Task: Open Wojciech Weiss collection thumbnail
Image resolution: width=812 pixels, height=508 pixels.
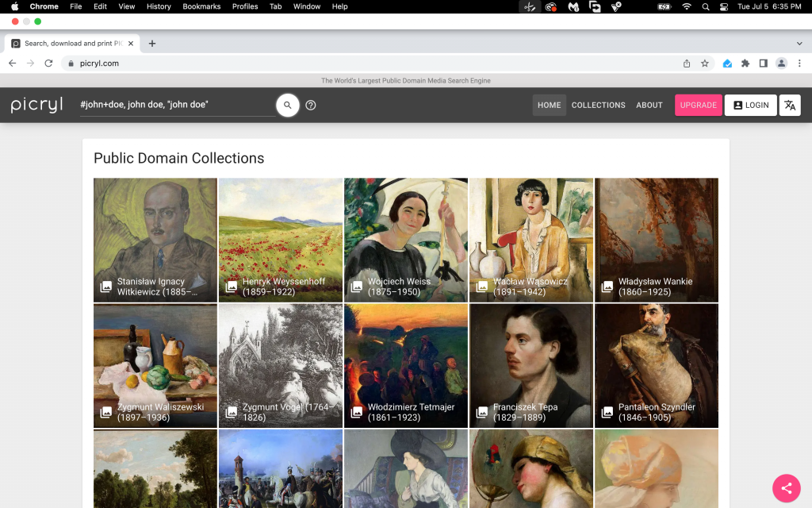Action: (406, 240)
